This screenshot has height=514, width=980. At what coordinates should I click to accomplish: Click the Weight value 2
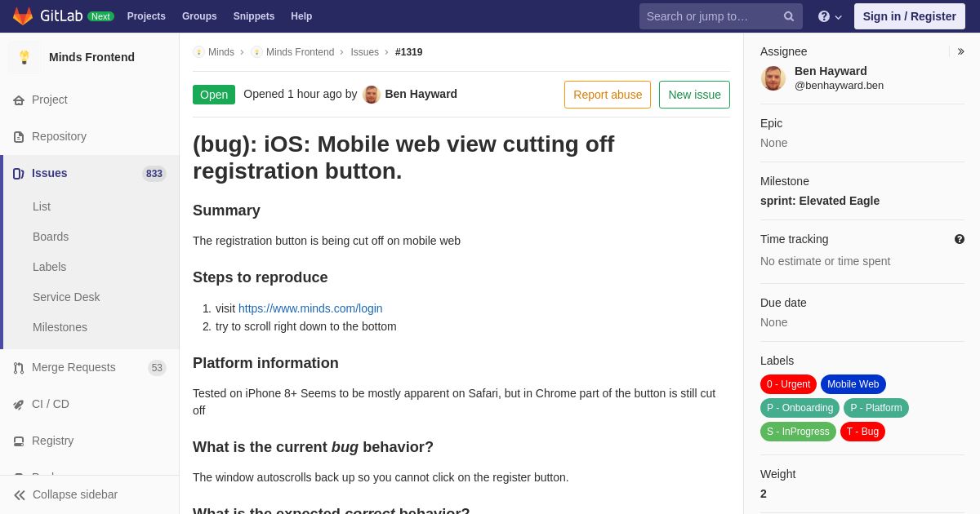tap(764, 494)
